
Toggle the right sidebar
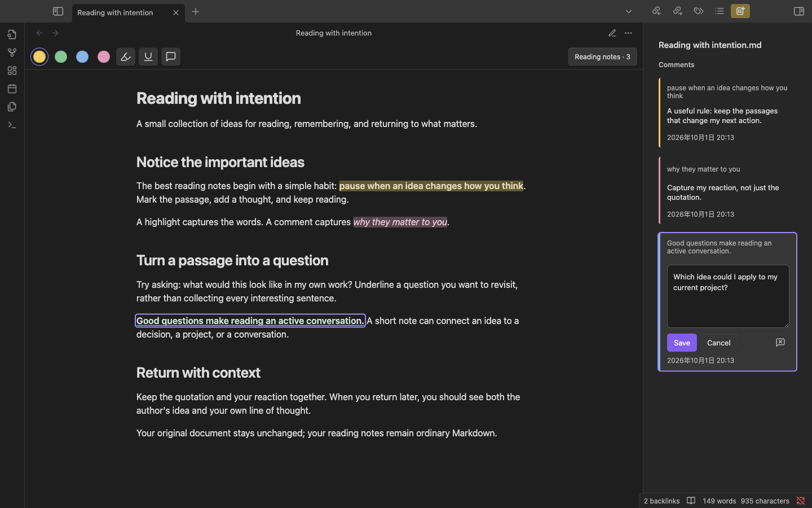point(799,11)
